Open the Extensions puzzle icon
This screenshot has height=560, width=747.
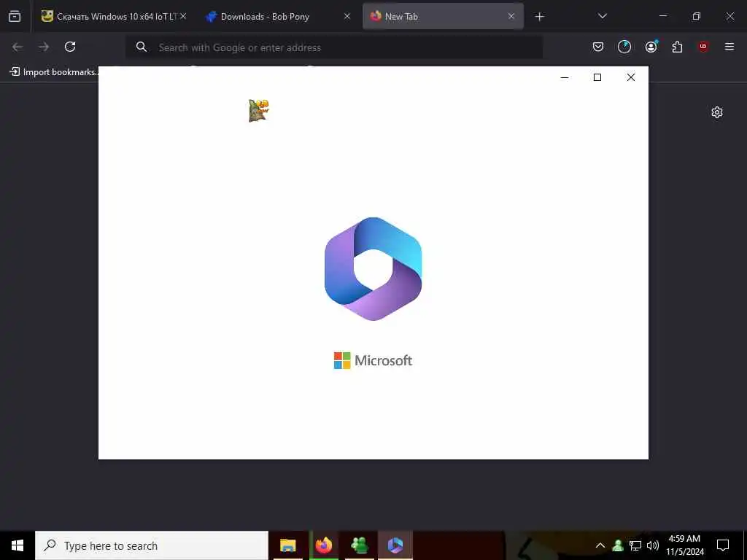677,47
